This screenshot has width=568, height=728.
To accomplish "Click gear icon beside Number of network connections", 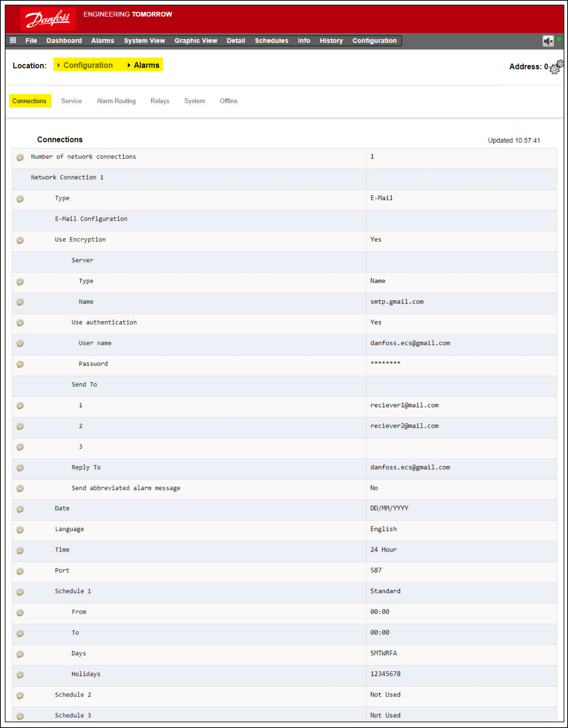I will click(x=20, y=157).
